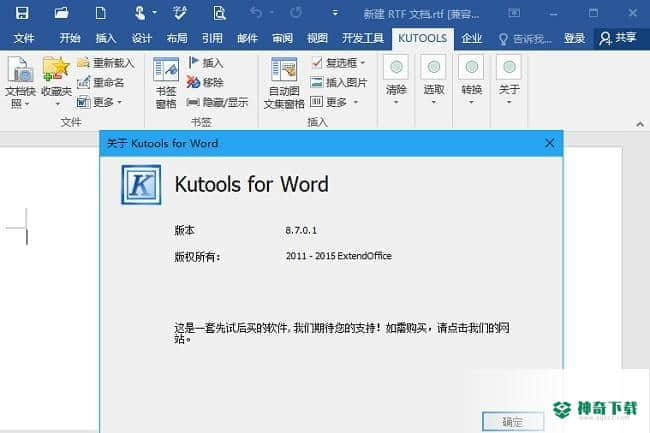The image size is (650, 433).
Task: Click the New document icon in quick access toolbar
Action: click(x=100, y=13)
